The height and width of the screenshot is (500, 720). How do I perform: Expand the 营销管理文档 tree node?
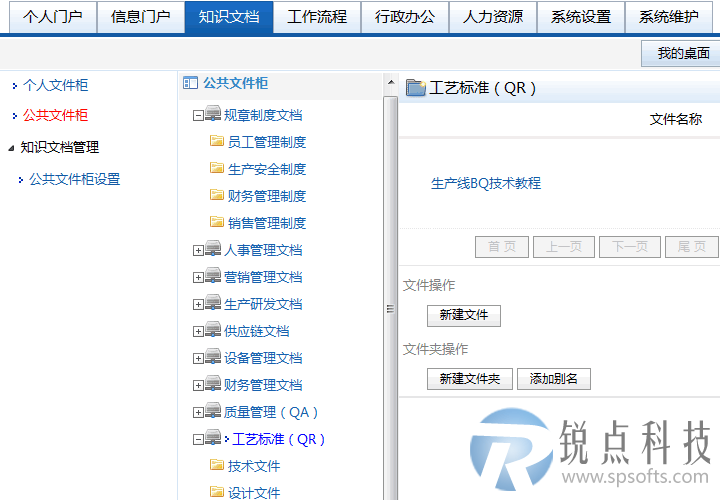click(198, 278)
